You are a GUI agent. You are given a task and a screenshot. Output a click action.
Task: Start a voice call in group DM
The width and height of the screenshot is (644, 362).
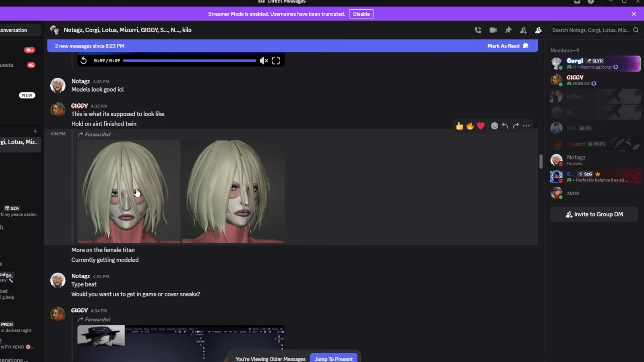[478, 30]
